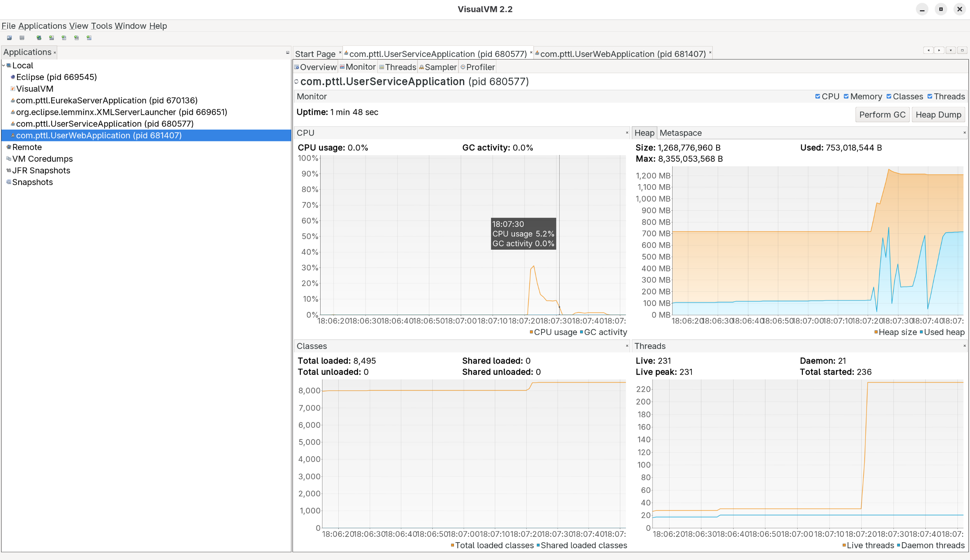Click the Remote hosts node icon
The width and height of the screenshot is (970, 560).
9,147
